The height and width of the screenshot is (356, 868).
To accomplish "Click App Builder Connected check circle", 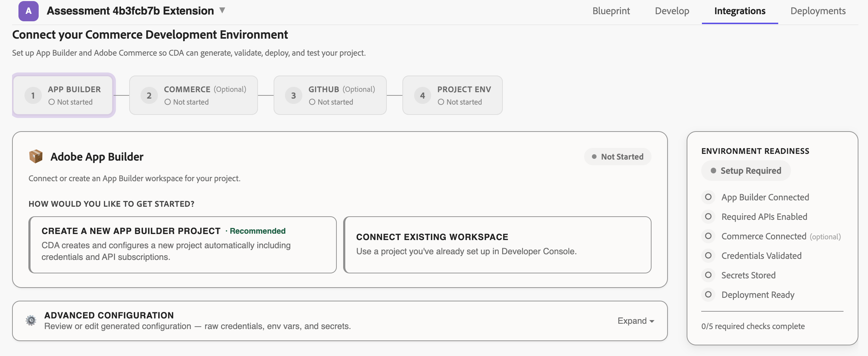I will [708, 197].
